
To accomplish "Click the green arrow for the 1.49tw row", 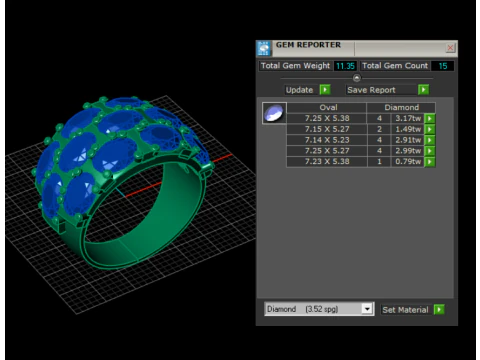I will (430, 129).
